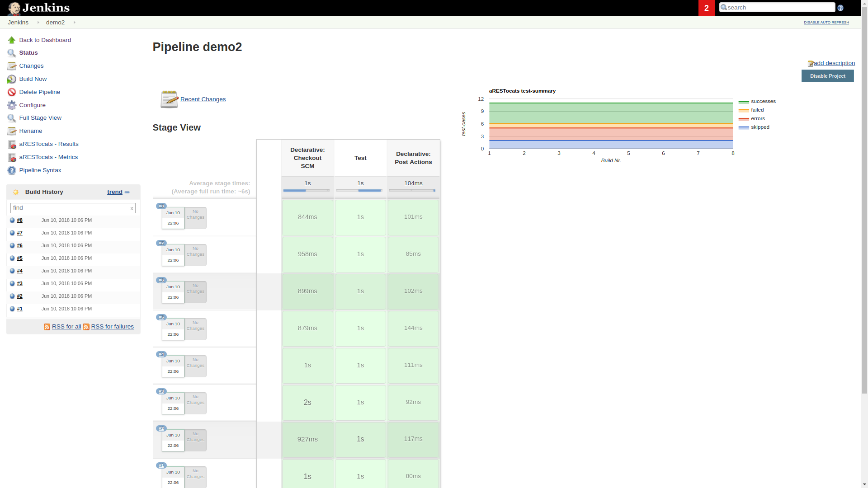Expand the Jenkins breadcrumb dropdown arrow

[x=38, y=23]
